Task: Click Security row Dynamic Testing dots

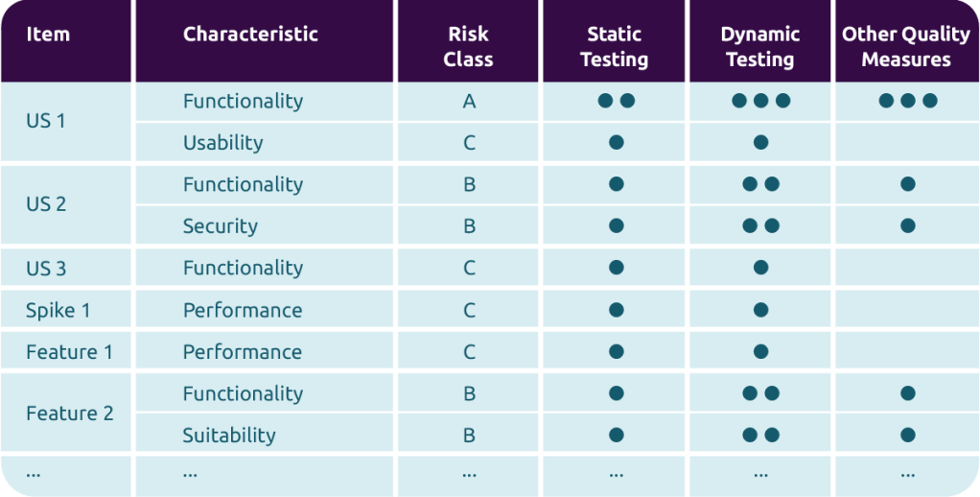Action: (x=760, y=226)
